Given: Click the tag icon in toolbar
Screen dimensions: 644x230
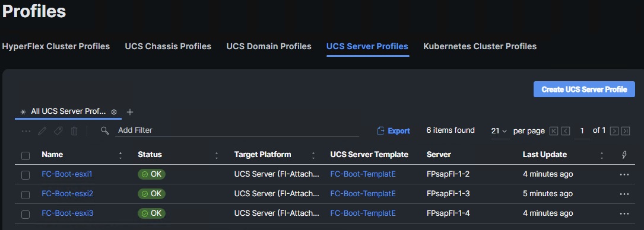Looking at the screenshot, I should (x=58, y=131).
